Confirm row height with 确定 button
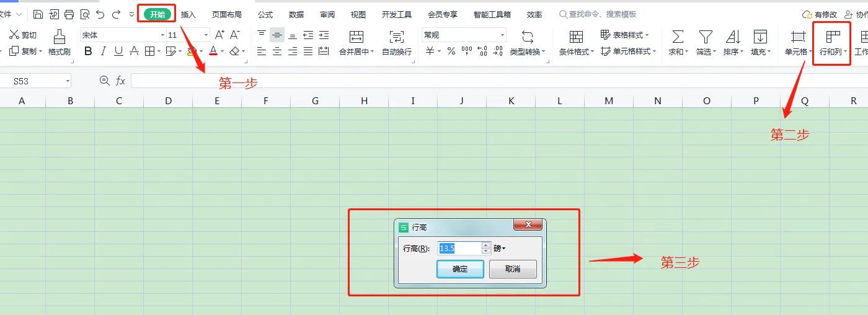 tap(460, 269)
